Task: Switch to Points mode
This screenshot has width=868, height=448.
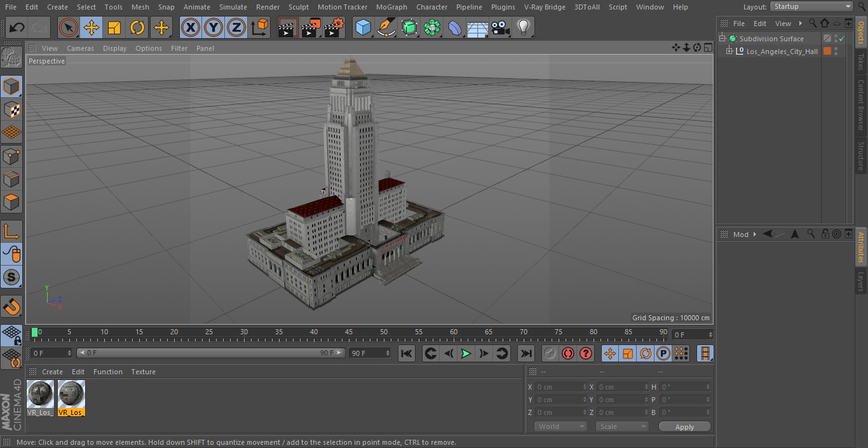Action: click(11, 156)
